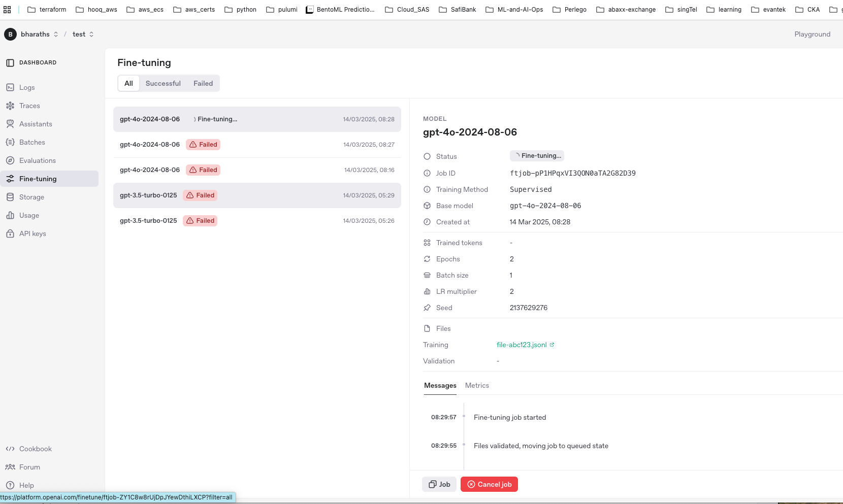Open the learning bookmarks folder
843x504 pixels.
[724, 10]
